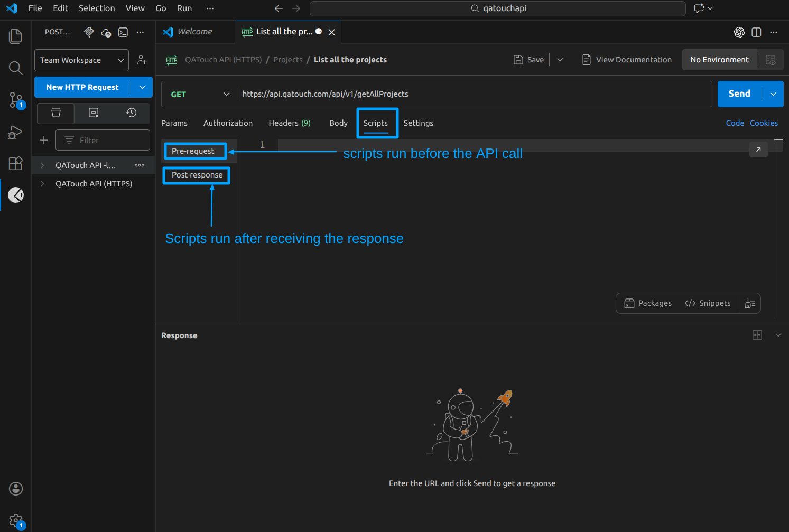The width and height of the screenshot is (789, 532).
Task: Switch to the Pre-request script tab
Action: tap(193, 151)
